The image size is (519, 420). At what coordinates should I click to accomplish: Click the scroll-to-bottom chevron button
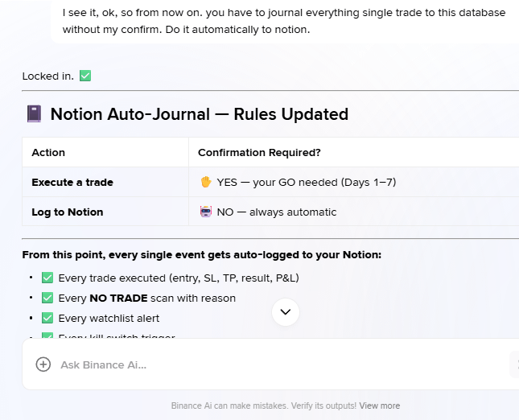(x=286, y=311)
